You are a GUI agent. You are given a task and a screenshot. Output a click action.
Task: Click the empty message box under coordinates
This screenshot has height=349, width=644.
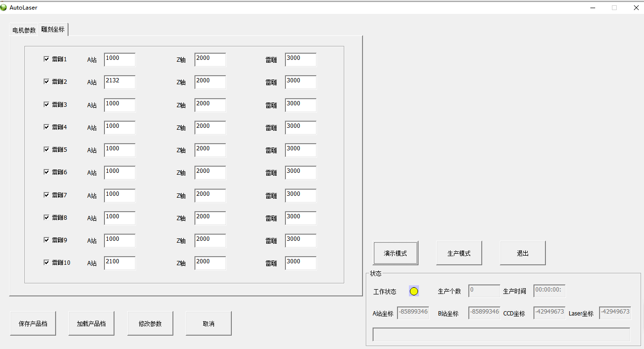point(501,335)
